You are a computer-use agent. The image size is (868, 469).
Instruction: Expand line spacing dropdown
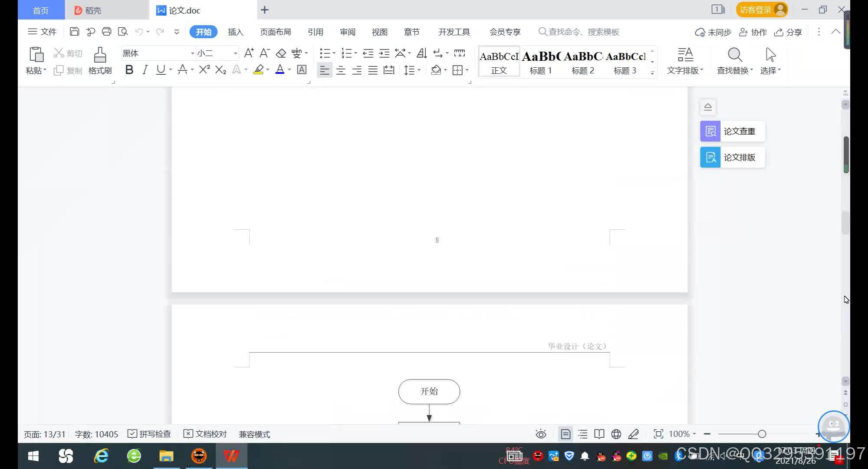(419, 70)
